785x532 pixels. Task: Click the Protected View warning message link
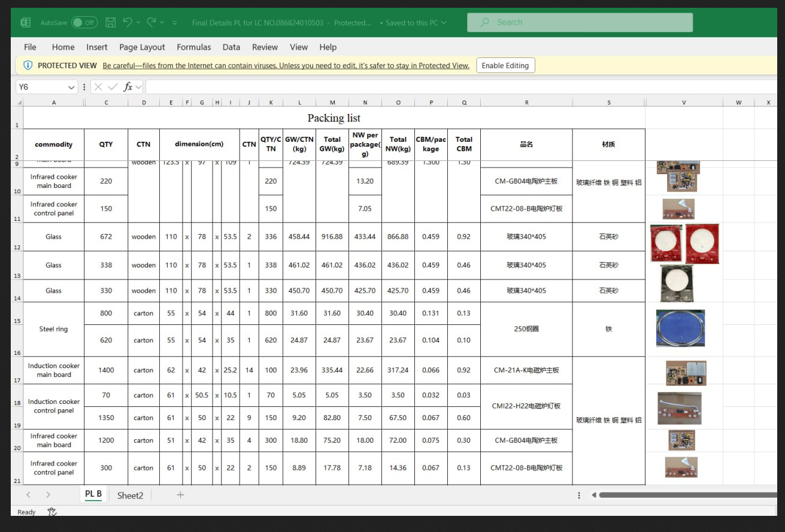286,66
